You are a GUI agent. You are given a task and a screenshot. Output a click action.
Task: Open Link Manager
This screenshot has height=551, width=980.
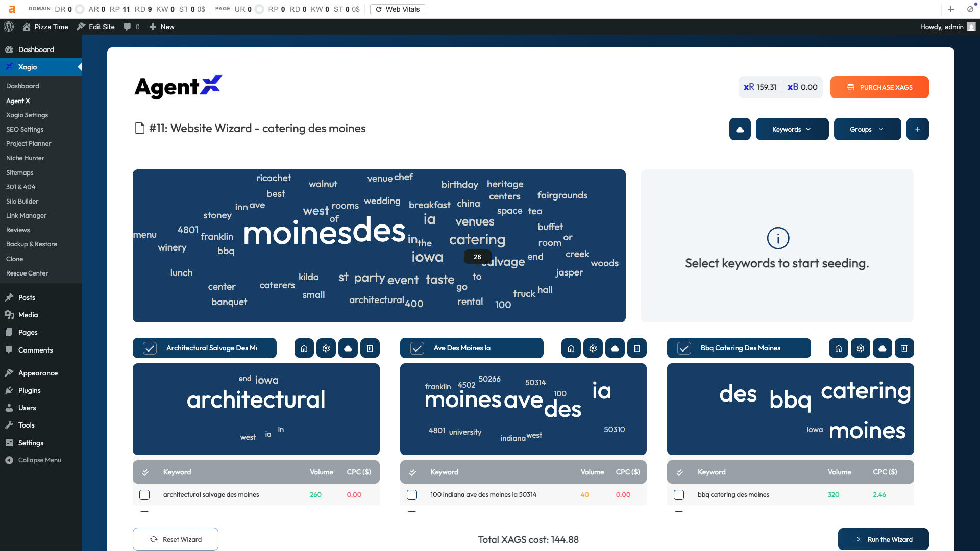pos(26,216)
